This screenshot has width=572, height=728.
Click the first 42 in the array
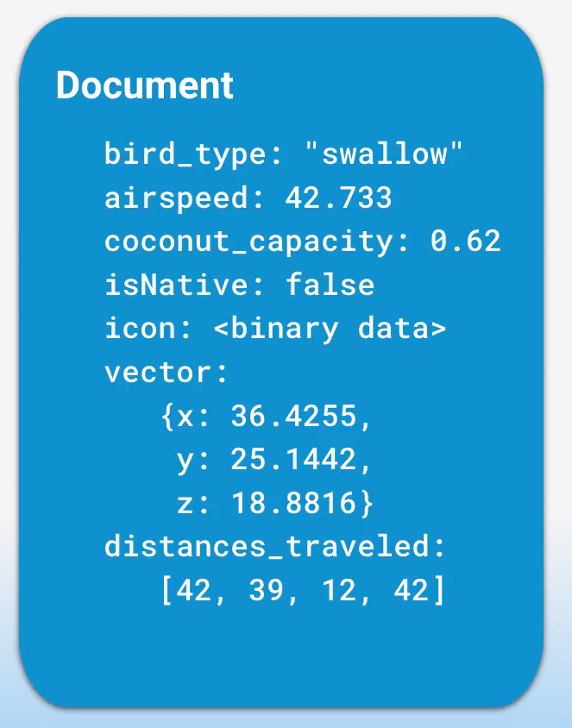pyautogui.click(x=194, y=590)
